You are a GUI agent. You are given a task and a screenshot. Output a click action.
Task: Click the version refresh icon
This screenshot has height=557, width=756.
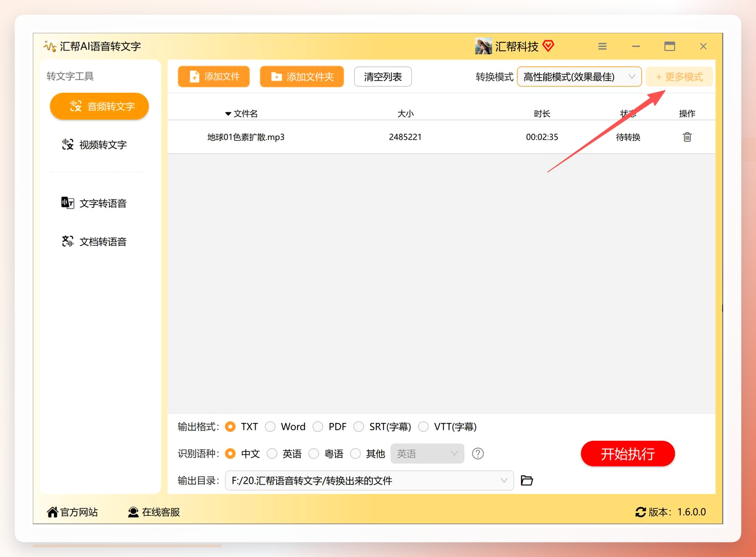[x=640, y=512]
